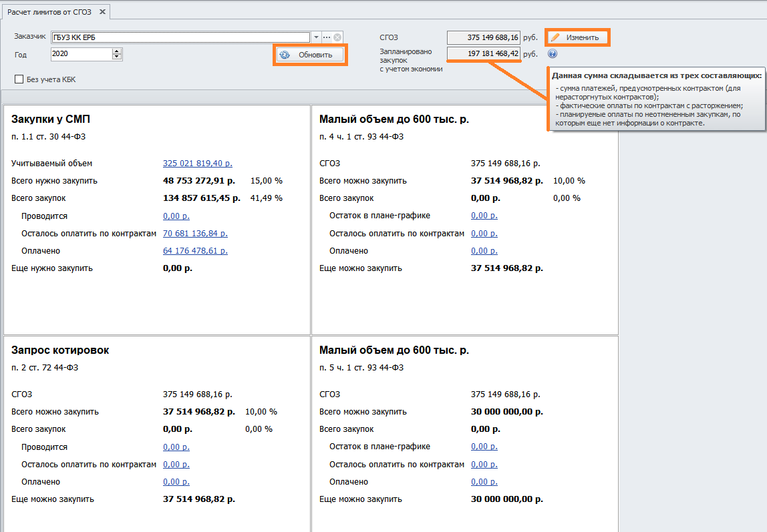767x532 pixels.
Task: Click the Закупки у СМП heading
Action: (x=51, y=119)
